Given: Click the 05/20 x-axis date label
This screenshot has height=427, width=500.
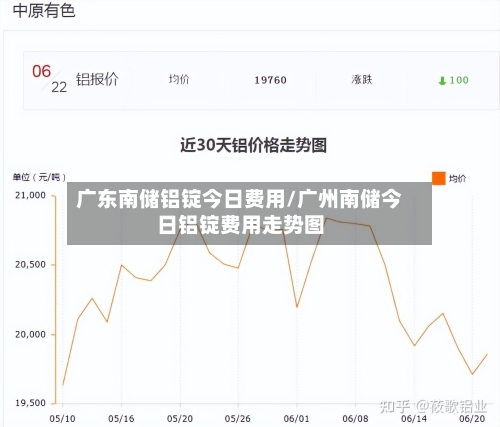Looking at the screenshot, I should click(x=180, y=418).
